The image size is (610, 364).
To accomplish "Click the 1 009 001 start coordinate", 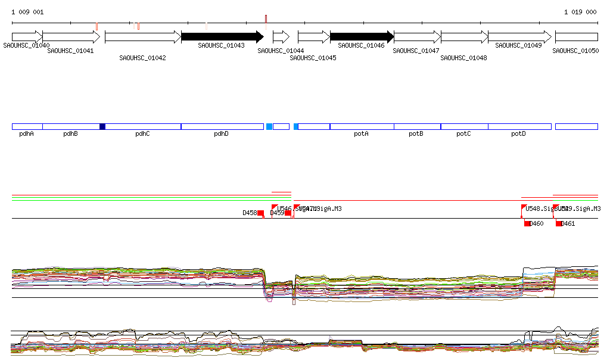I will tap(27, 12).
